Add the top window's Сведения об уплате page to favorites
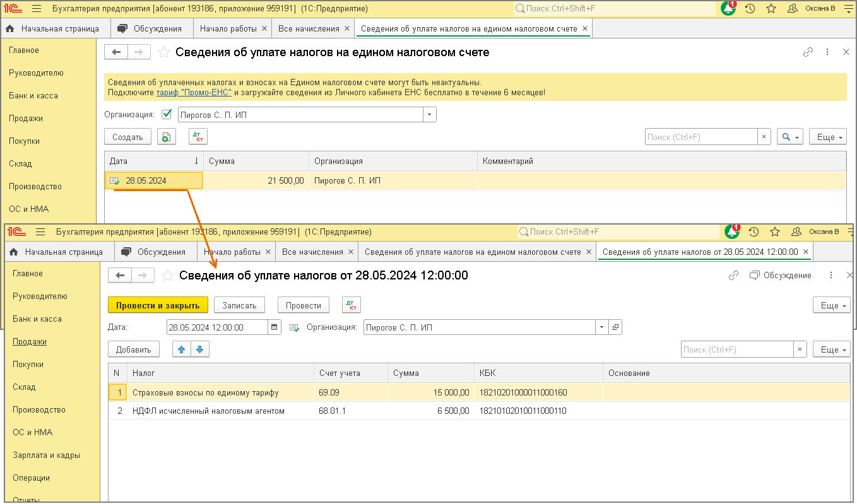The width and height of the screenshot is (857, 504). tap(164, 52)
